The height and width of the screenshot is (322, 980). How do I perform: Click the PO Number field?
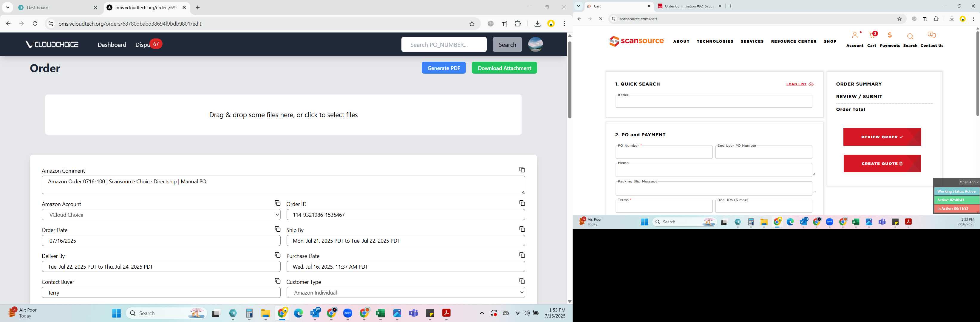coord(664,152)
